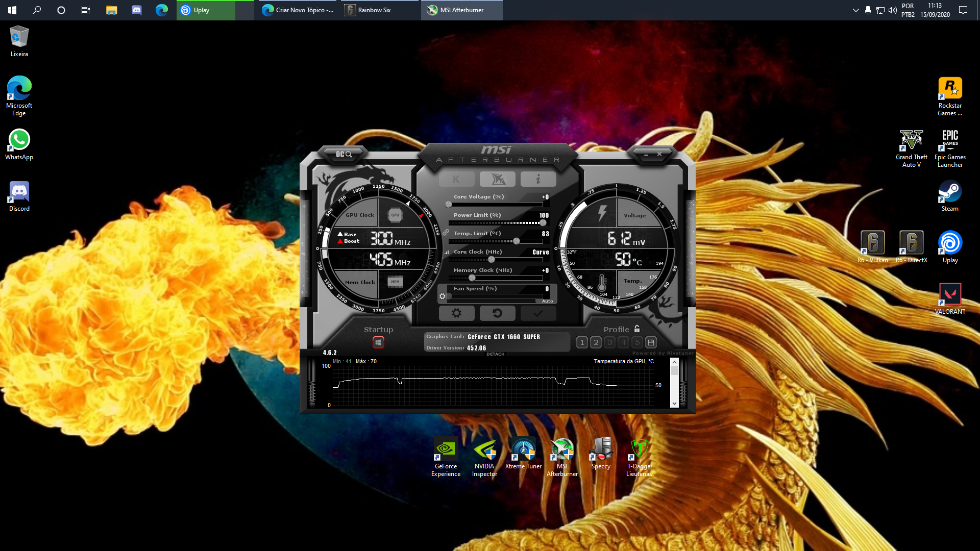The height and width of the screenshot is (551, 980).
Task: Open the information (i) button
Action: pos(538,179)
